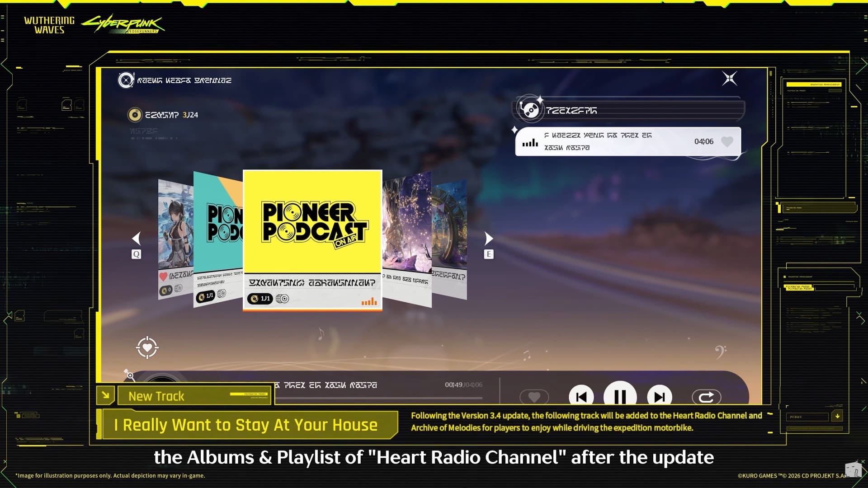The width and height of the screenshot is (868, 488).
Task: Click the New Track label
Action: tap(156, 396)
